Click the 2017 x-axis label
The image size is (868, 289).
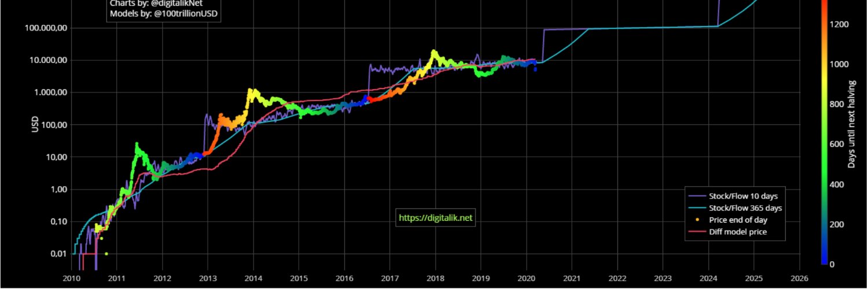click(389, 279)
